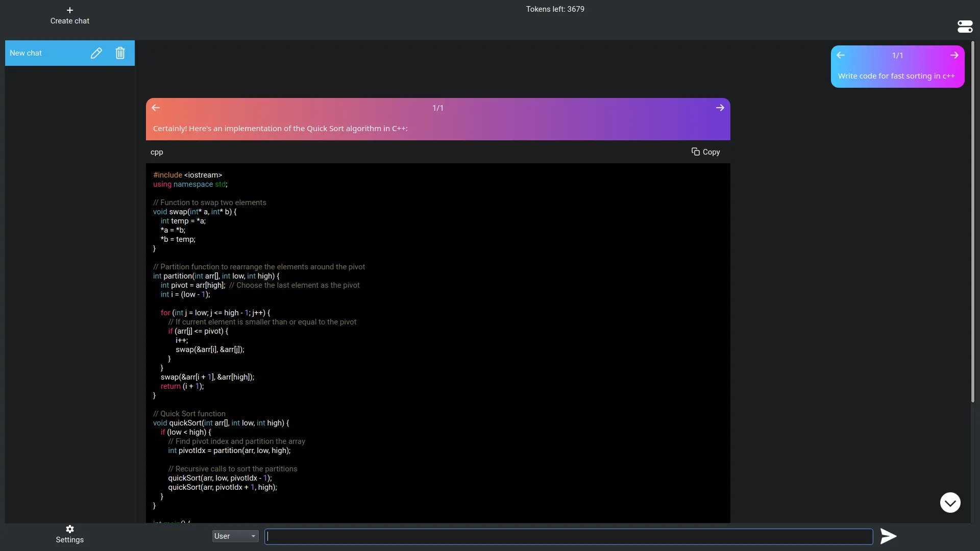This screenshot has height=551, width=980.
Task: Click 'return (i + 1);' in the code
Action: (x=182, y=386)
